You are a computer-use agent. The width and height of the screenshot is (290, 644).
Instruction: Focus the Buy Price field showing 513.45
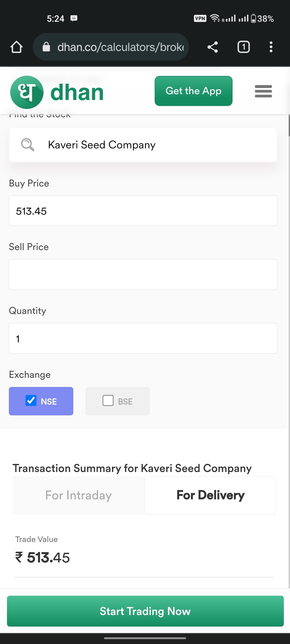point(143,211)
